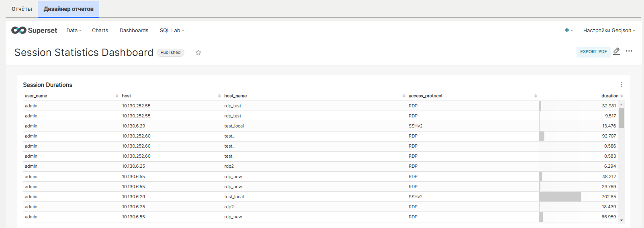Click duration value 23.769
The width and height of the screenshot is (644, 228).
coord(609,187)
